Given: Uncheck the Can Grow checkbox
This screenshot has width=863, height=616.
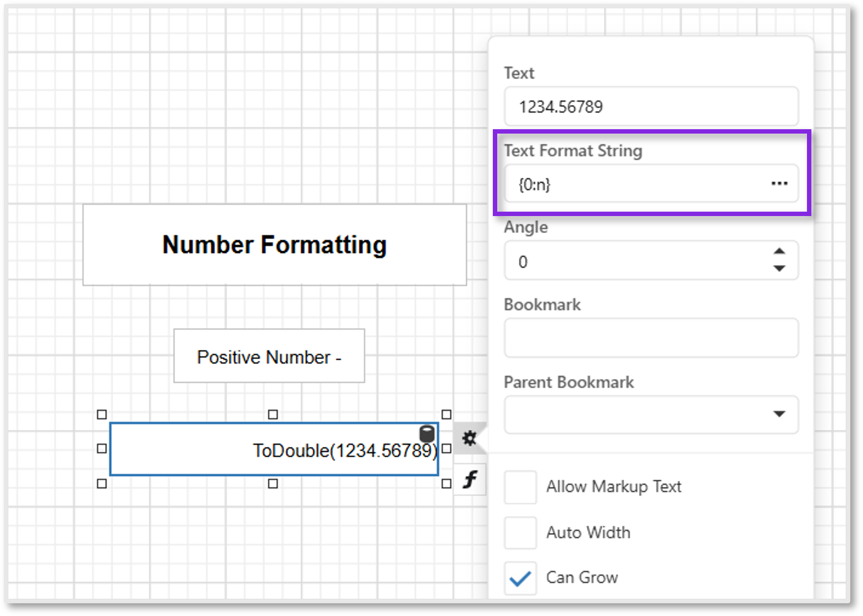Looking at the screenshot, I should pyautogui.click(x=520, y=578).
